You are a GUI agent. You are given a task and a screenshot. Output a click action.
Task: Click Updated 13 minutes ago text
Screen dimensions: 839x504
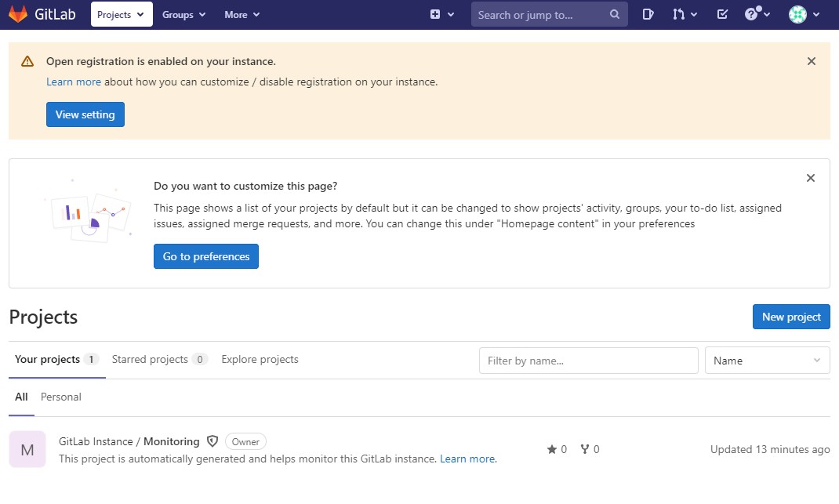pyautogui.click(x=770, y=449)
